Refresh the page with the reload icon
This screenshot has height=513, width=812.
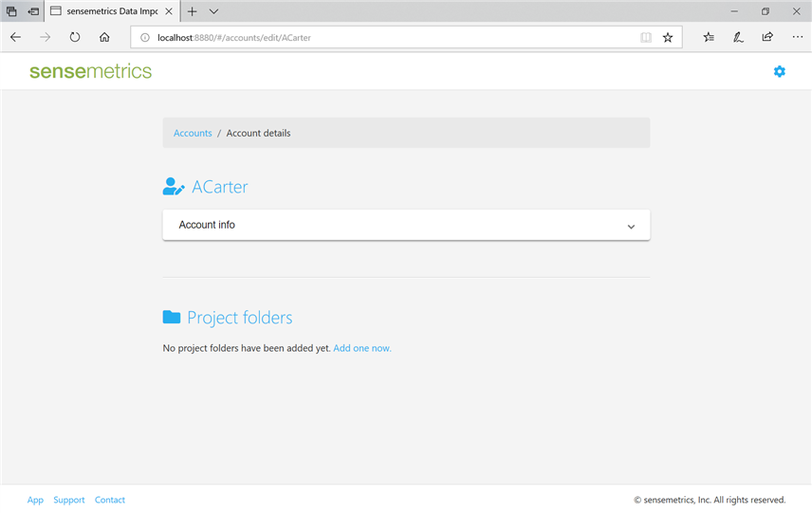click(x=75, y=37)
